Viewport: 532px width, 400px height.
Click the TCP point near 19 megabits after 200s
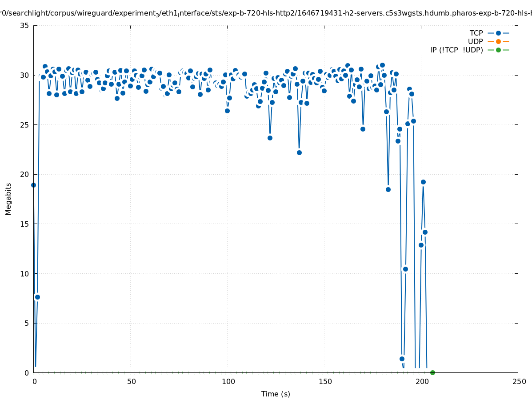tap(423, 182)
